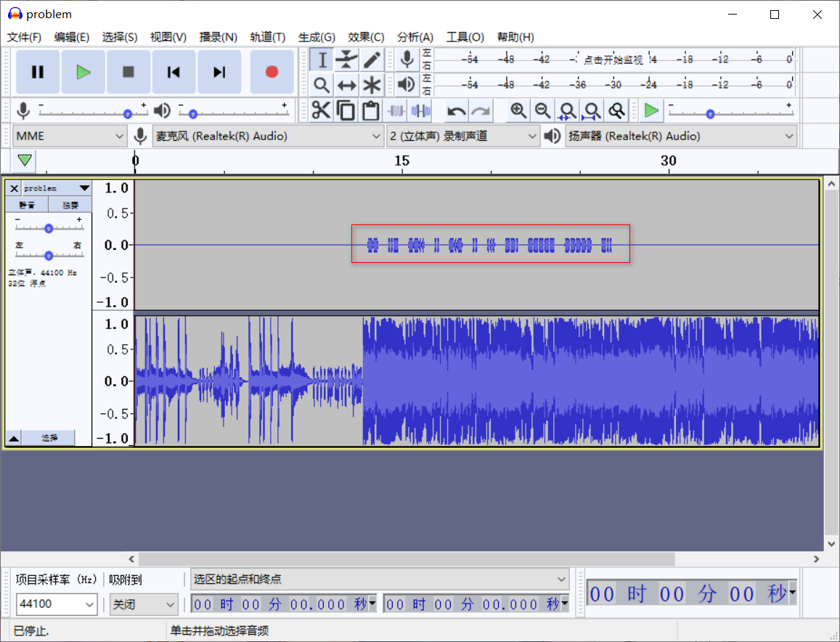Zoom in on the waveform
This screenshot has height=642, width=840.
click(518, 110)
